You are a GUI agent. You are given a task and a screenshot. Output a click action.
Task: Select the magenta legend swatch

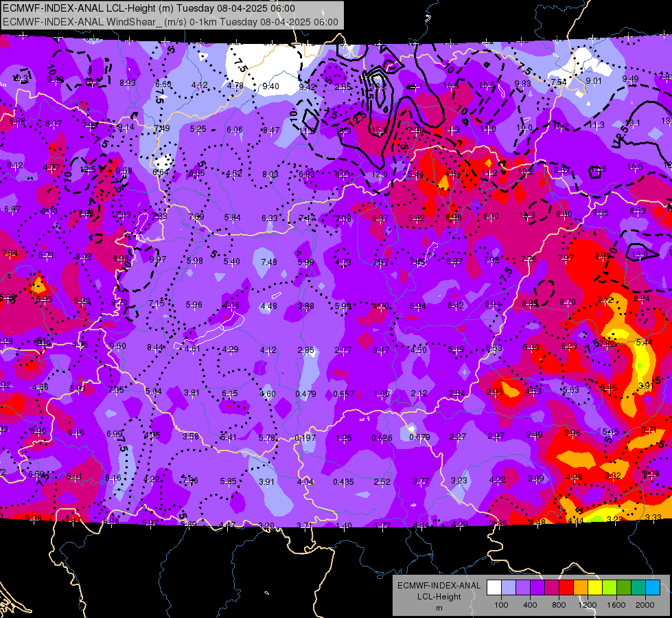point(552,588)
